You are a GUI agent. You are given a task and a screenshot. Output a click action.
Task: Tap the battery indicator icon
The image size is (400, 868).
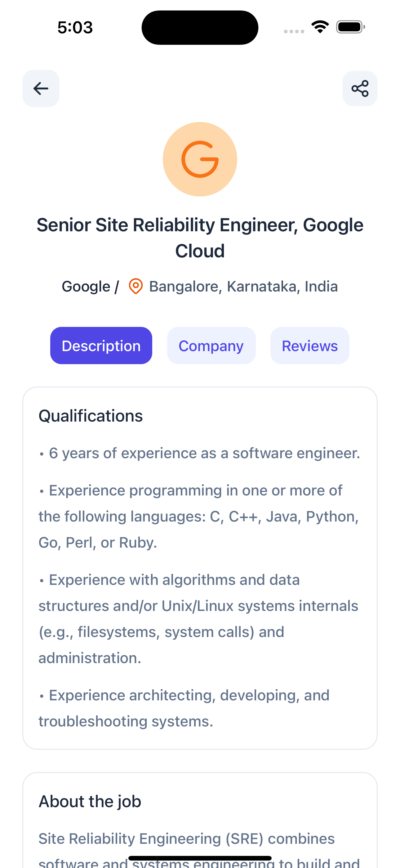350,27
